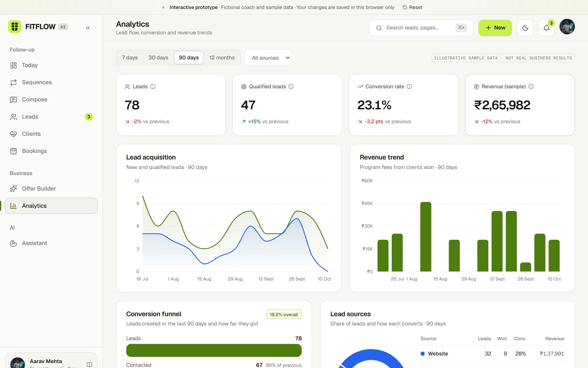Viewport: 588px width, 368px height.
Task: Click the 19.2% overall badge
Action: (x=284, y=314)
